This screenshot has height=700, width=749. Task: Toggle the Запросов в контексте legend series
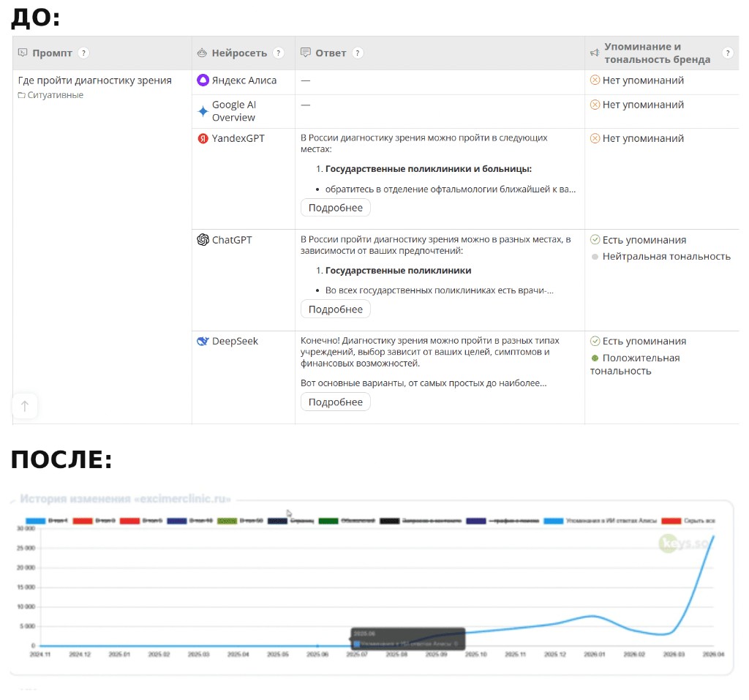coord(421,521)
